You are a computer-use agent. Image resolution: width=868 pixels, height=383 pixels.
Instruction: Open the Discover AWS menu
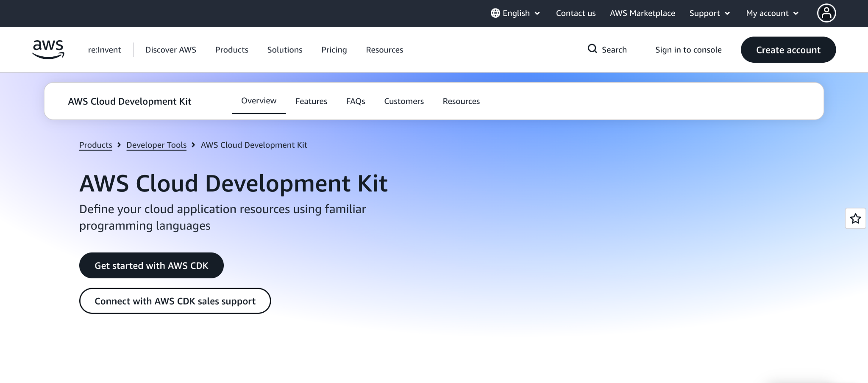(x=171, y=50)
